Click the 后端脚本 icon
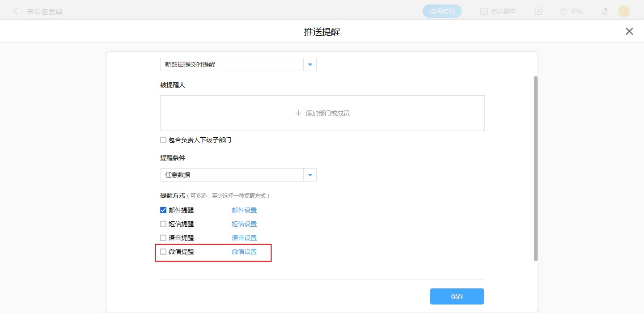The width and height of the screenshot is (644, 313). [x=483, y=12]
